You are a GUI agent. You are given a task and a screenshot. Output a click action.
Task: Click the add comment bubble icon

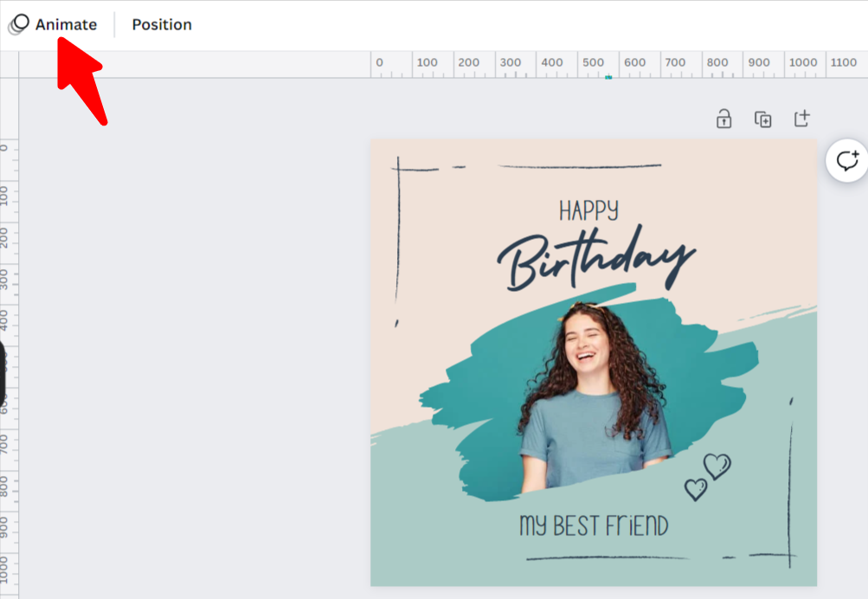click(847, 160)
